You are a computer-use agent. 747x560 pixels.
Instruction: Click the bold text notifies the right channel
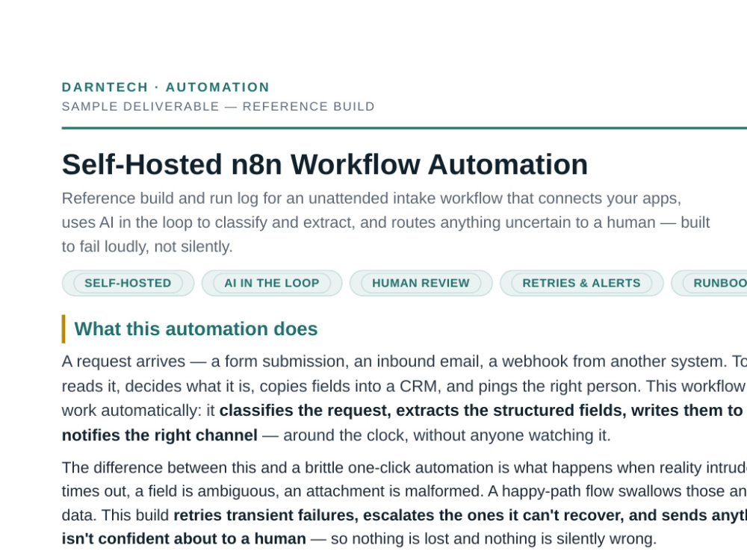[160, 435]
